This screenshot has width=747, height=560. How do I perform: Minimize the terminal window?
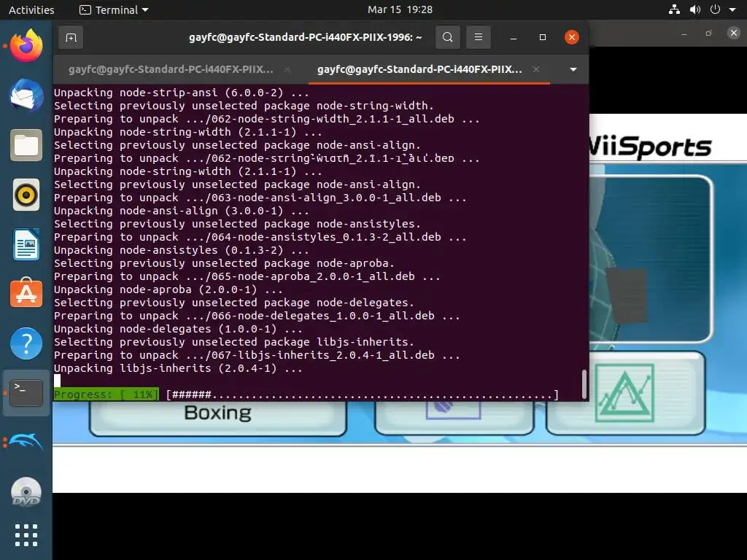click(x=513, y=37)
